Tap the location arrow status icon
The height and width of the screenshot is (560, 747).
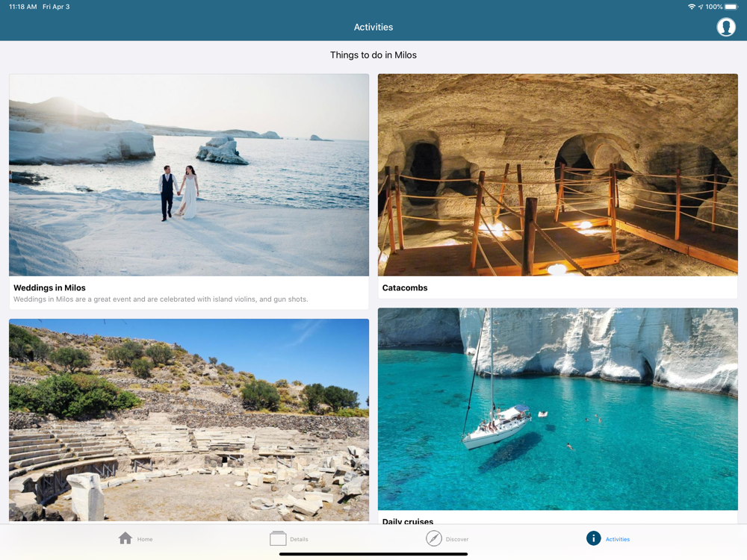click(x=701, y=7)
